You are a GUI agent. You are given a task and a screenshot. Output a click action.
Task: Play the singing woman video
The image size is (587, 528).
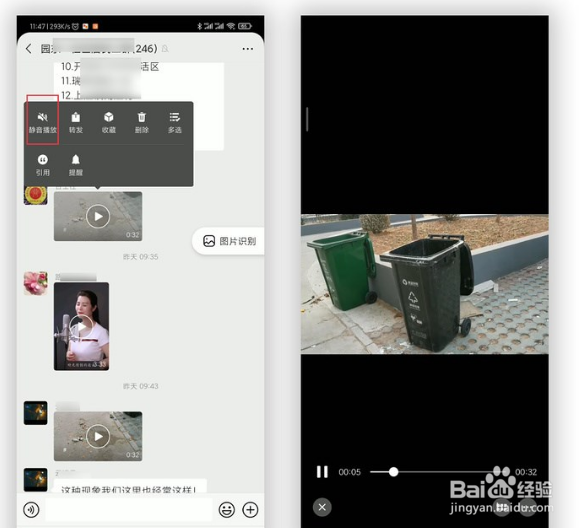click(82, 327)
